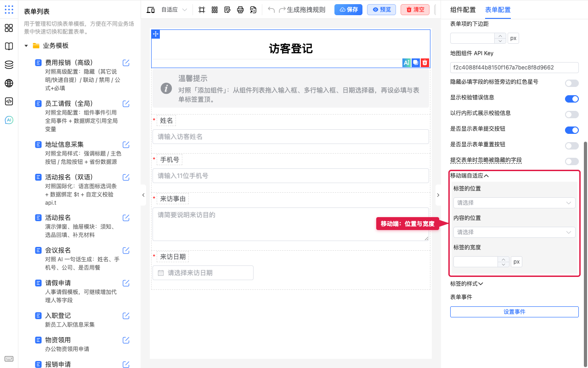The height and width of the screenshot is (368, 588).
Task: Click the 保存 button
Action: pos(348,10)
